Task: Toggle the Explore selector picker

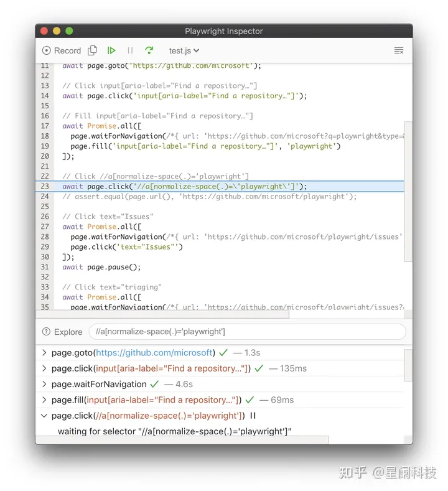Action: tap(62, 332)
